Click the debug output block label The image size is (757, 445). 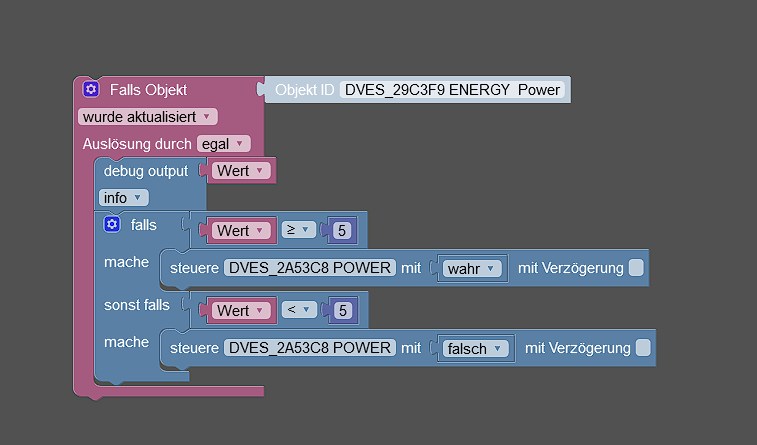[x=146, y=171]
